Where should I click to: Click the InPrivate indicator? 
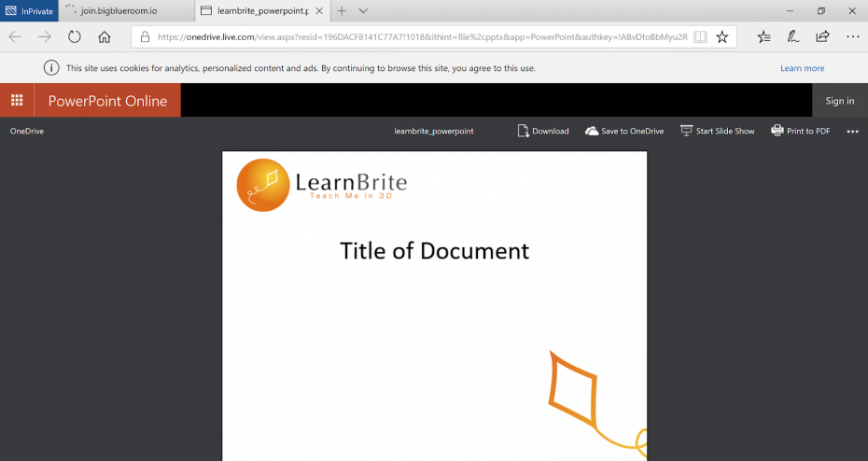tap(29, 11)
